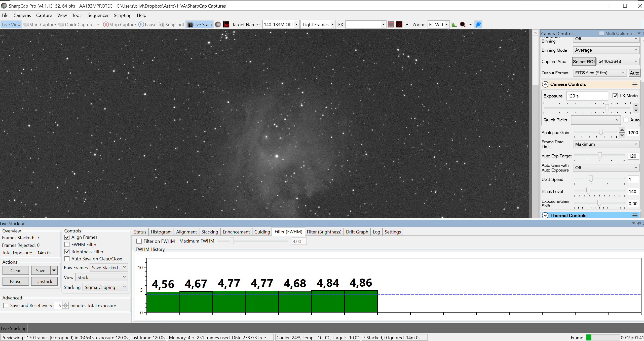This screenshot has height=341, width=644.
Task: Adjust the Analogue Gain slider
Action: tap(601, 132)
